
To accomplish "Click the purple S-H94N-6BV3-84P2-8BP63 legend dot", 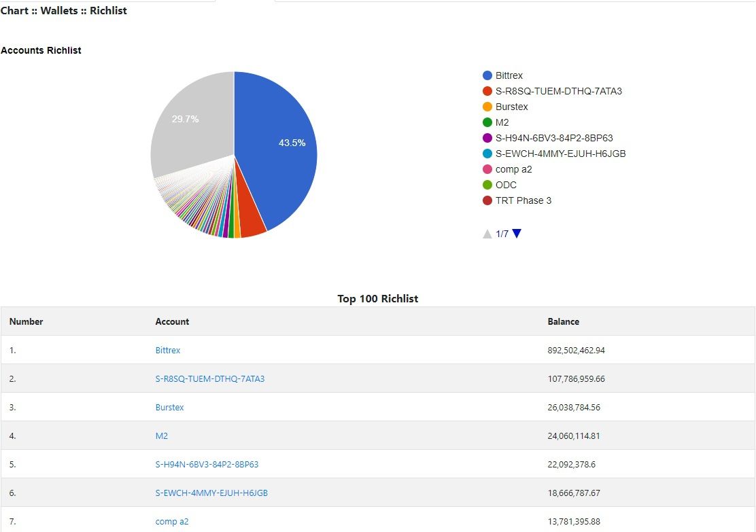I will pyautogui.click(x=487, y=139).
